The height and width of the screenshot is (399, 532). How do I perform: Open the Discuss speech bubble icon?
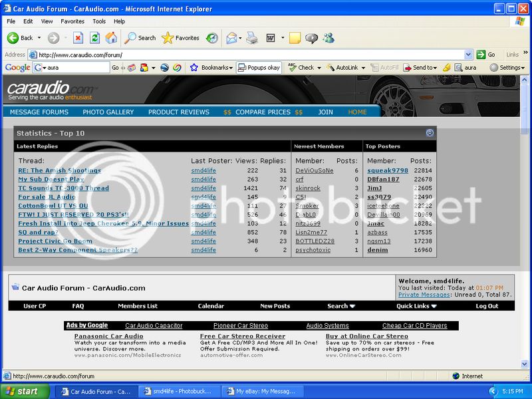click(311, 38)
